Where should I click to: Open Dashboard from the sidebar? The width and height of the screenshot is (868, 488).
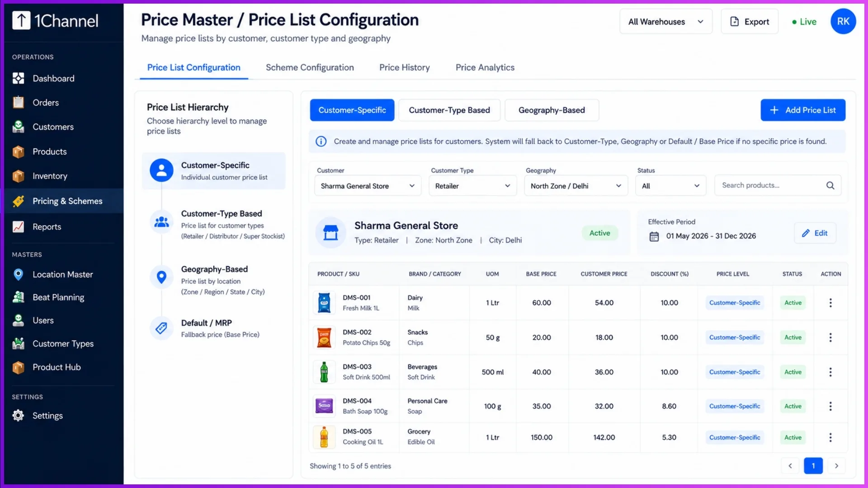tap(53, 79)
